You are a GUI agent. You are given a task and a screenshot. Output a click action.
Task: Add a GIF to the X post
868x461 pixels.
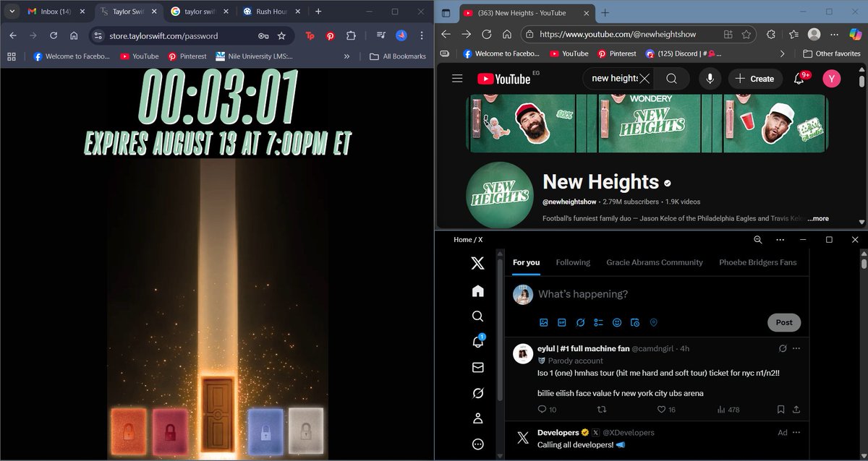562,322
